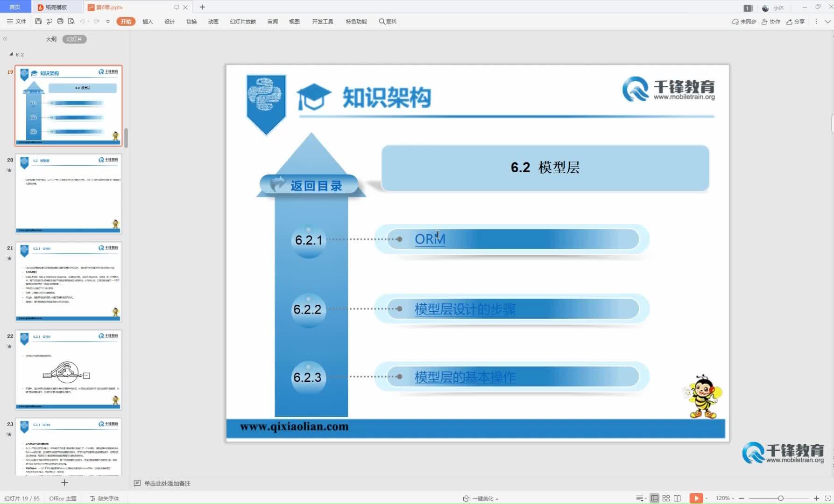834x504 pixels.
Task: Click the 协作 collaboration icon
Action: [771, 21]
